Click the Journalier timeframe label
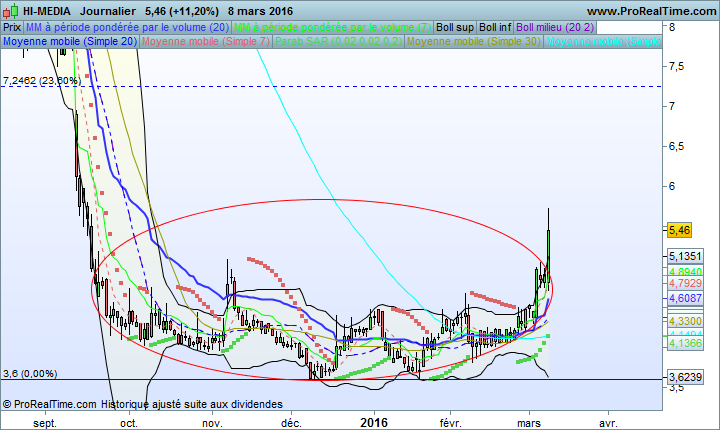The height and width of the screenshot is (430, 720). tap(107, 11)
